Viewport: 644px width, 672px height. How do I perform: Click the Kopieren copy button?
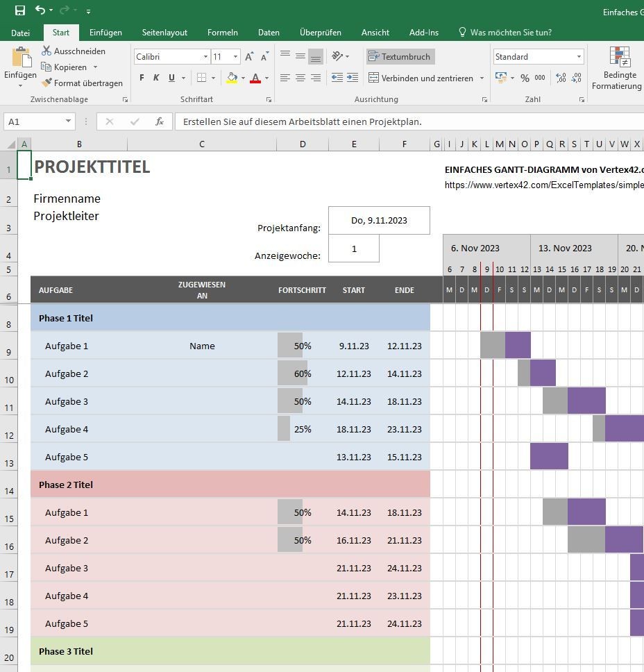pos(65,67)
